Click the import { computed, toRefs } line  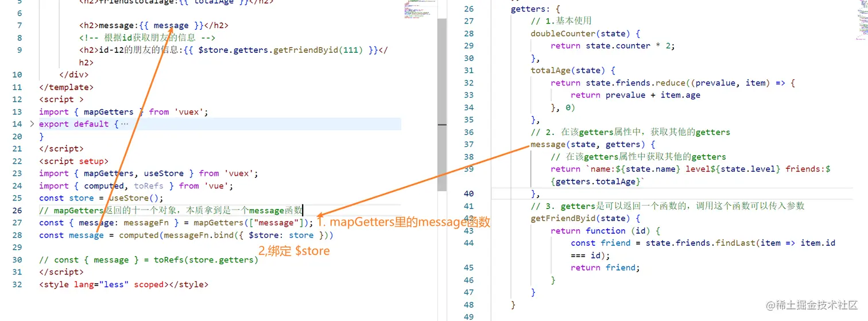[x=136, y=186]
